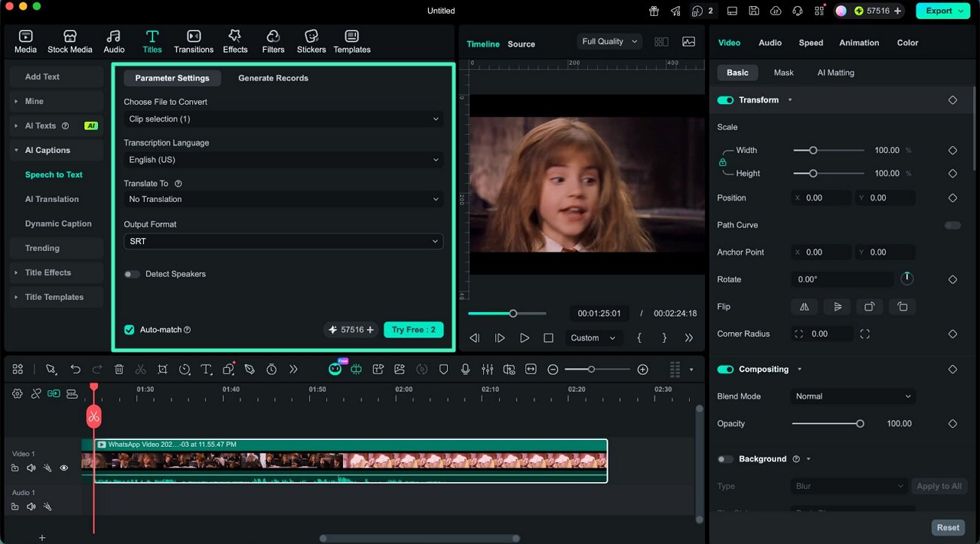
Task: Uncheck the Auto-match checkbox
Action: tap(129, 330)
